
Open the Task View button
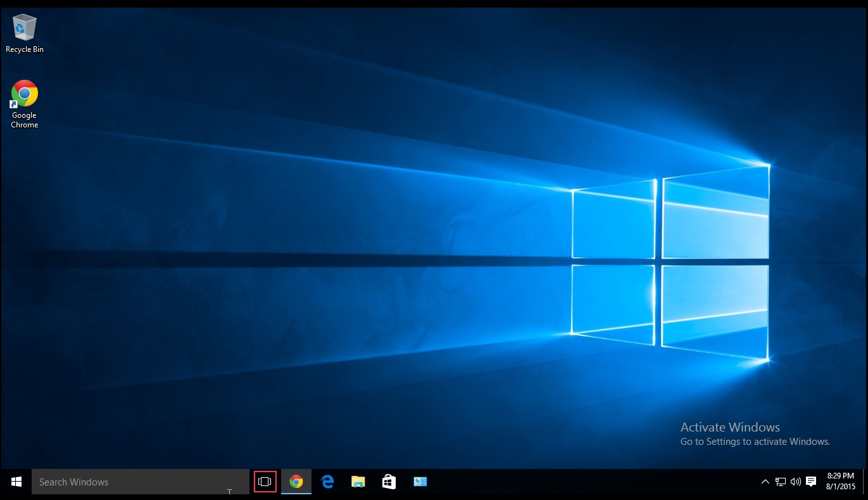pyautogui.click(x=265, y=482)
